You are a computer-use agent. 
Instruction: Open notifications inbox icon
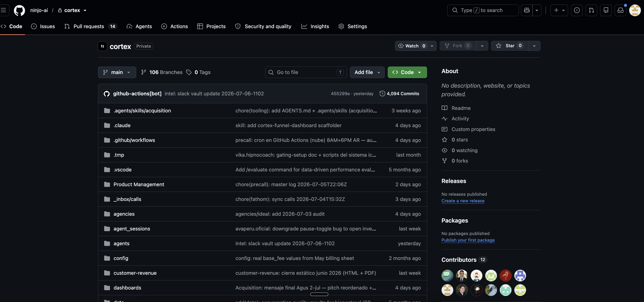(621, 10)
